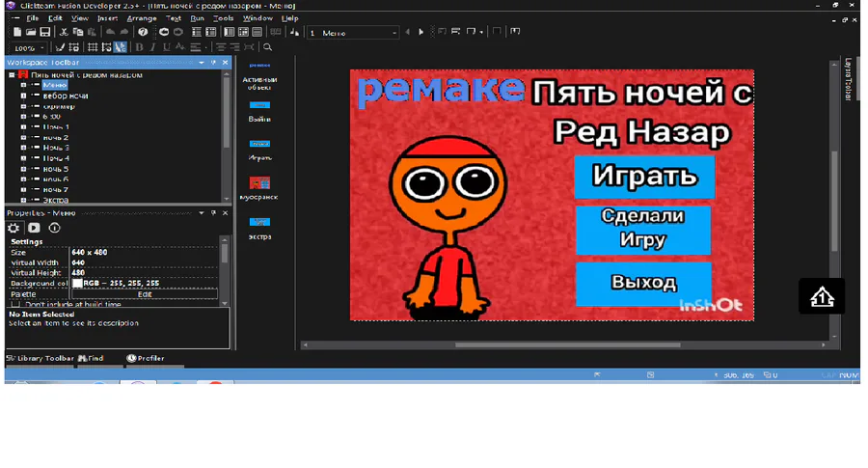868x468 pixels.
Task: Open the zoom percentage dropdown
Action: click(x=41, y=47)
